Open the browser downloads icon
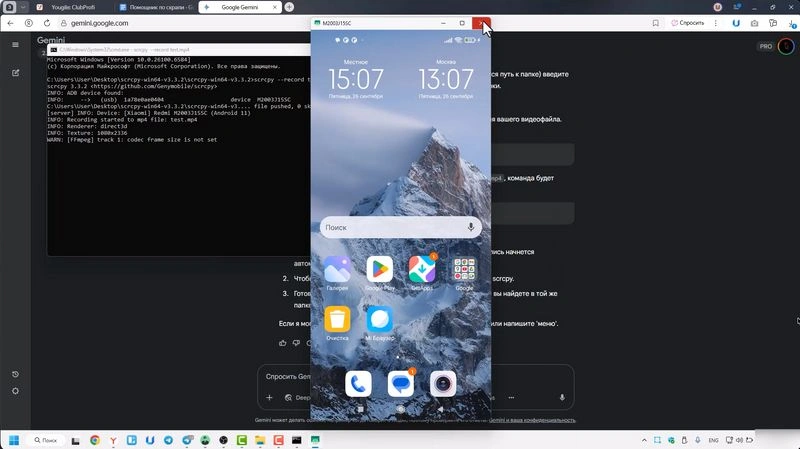This screenshot has height=449, width=800. coord(792,23)
